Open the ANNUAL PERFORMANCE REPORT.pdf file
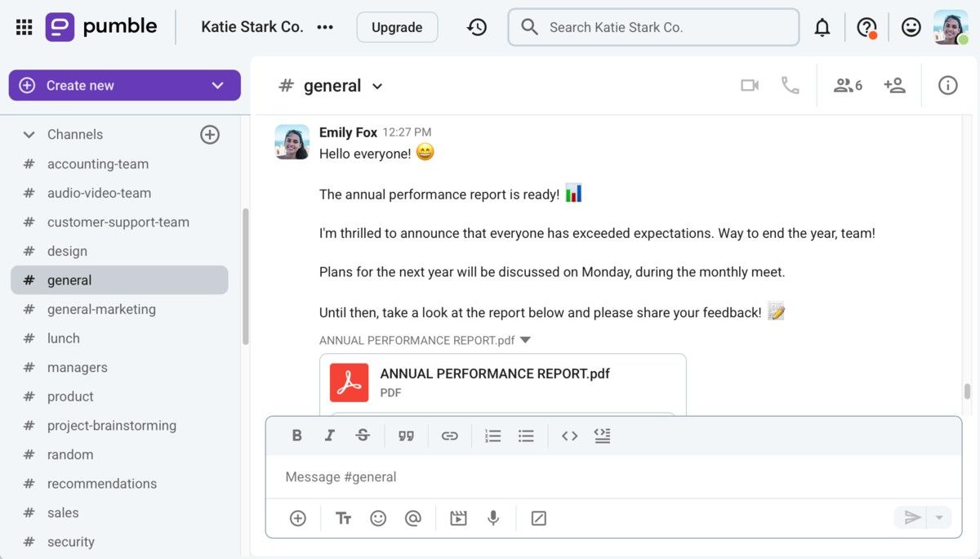The image size is (980, 559). pyautogui.click(x=494, y=374)
